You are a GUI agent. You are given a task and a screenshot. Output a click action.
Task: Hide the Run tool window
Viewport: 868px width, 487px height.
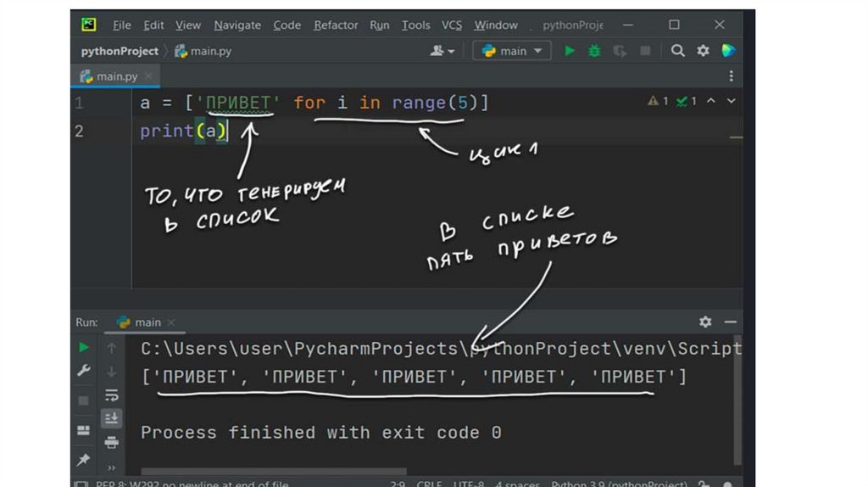tap(730, 322)
